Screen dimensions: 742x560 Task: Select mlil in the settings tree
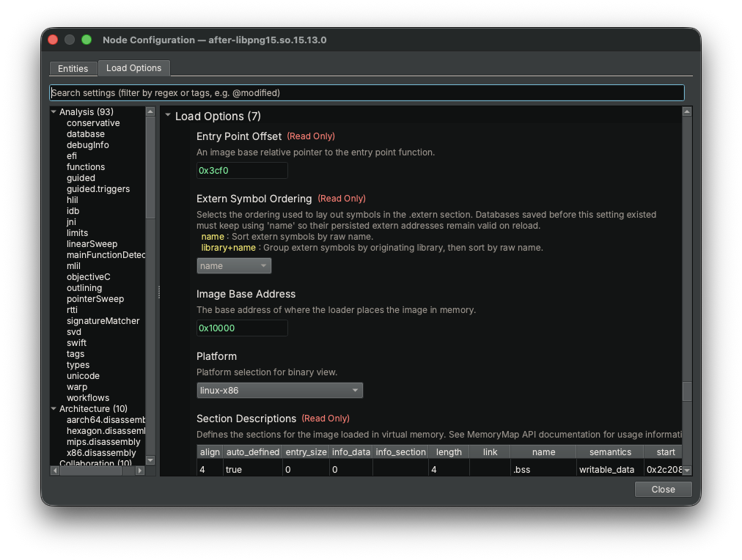(x=73, y=266)
